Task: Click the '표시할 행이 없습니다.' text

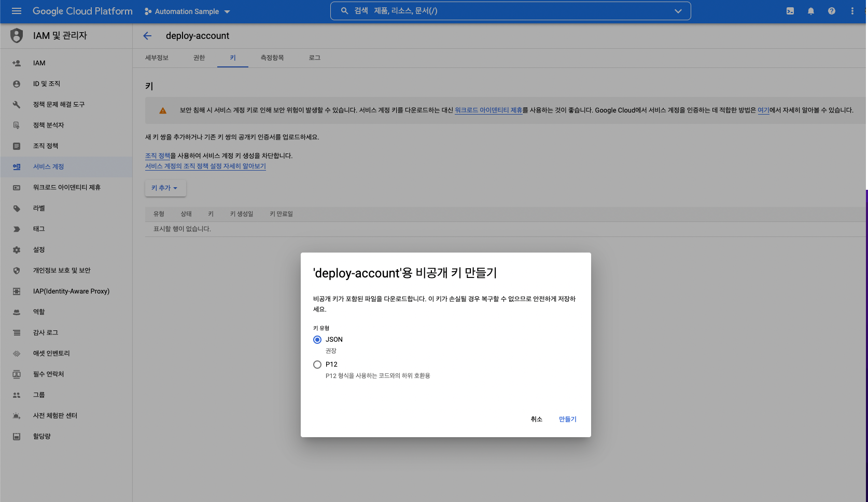Action: [x=182, y=229]
